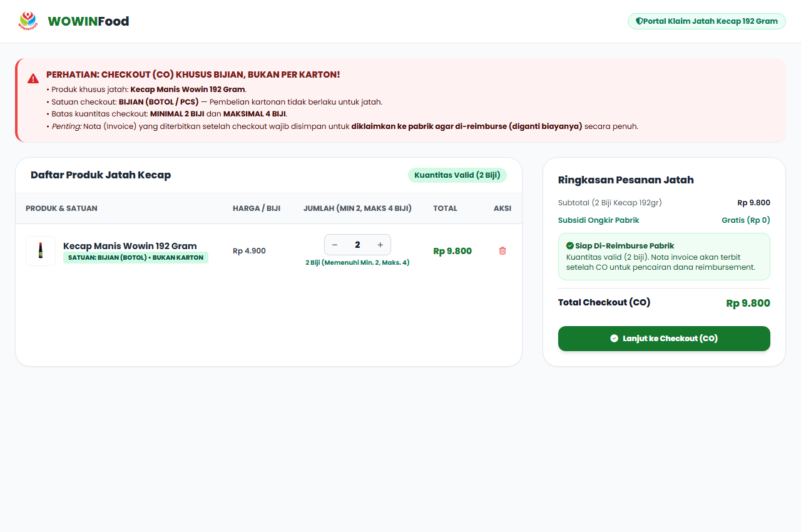Click Subsidi Ongkir Pabrik label
Image resolution: width=801 pixels, height=532 pixels.
599,220
